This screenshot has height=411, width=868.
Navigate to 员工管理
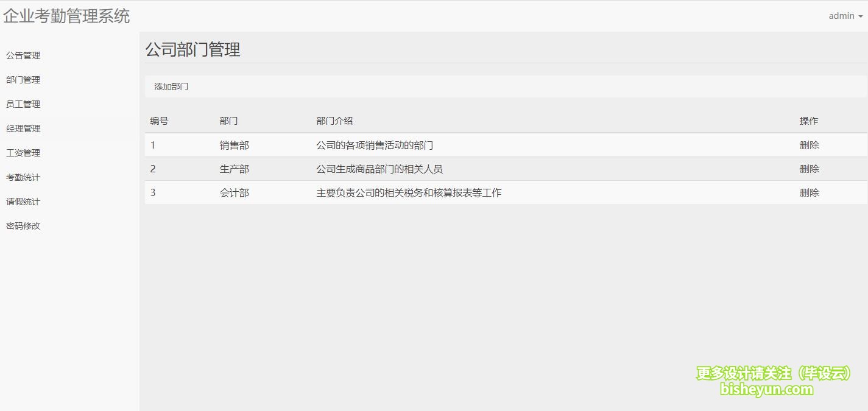pos(23,104)
